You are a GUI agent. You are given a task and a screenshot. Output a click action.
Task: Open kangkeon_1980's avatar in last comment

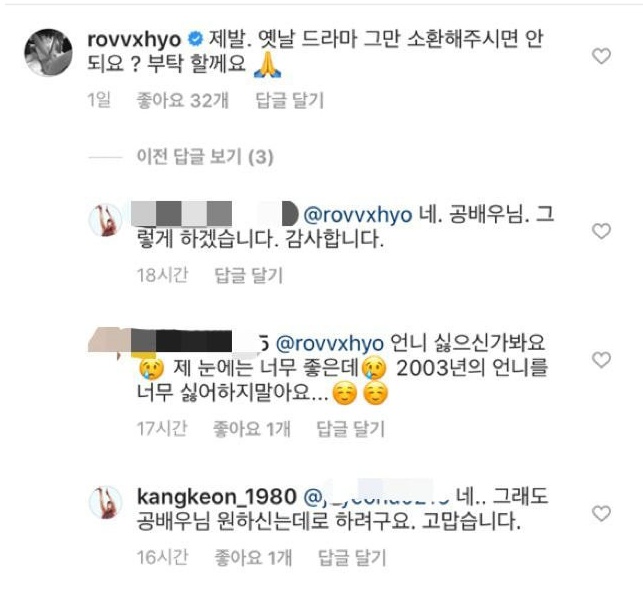pyautogui.click(x=105, y=502)
